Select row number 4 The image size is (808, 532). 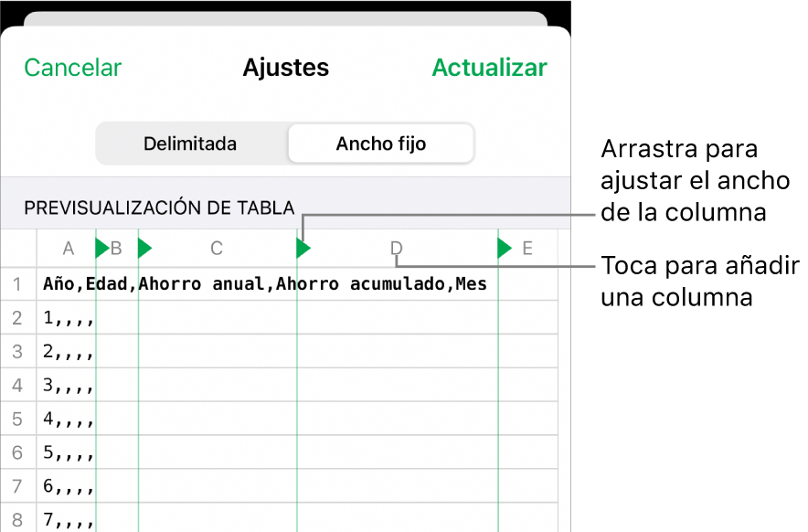click(17, 385)
